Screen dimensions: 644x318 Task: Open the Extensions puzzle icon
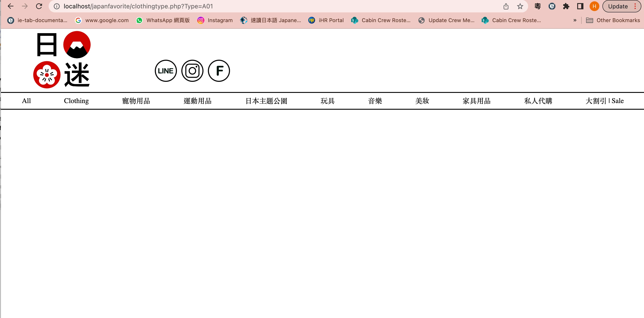tap(566, 6)
